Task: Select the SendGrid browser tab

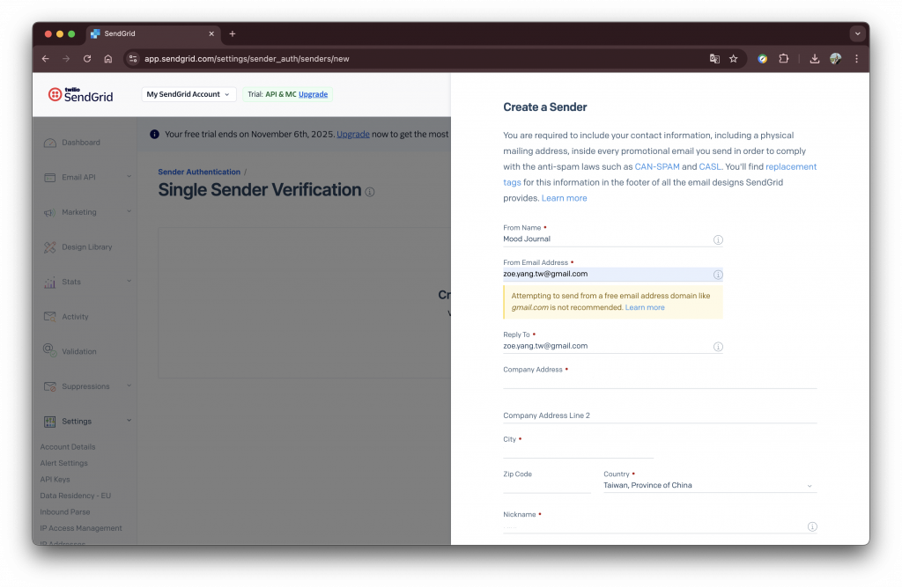Action: (150, 33)
